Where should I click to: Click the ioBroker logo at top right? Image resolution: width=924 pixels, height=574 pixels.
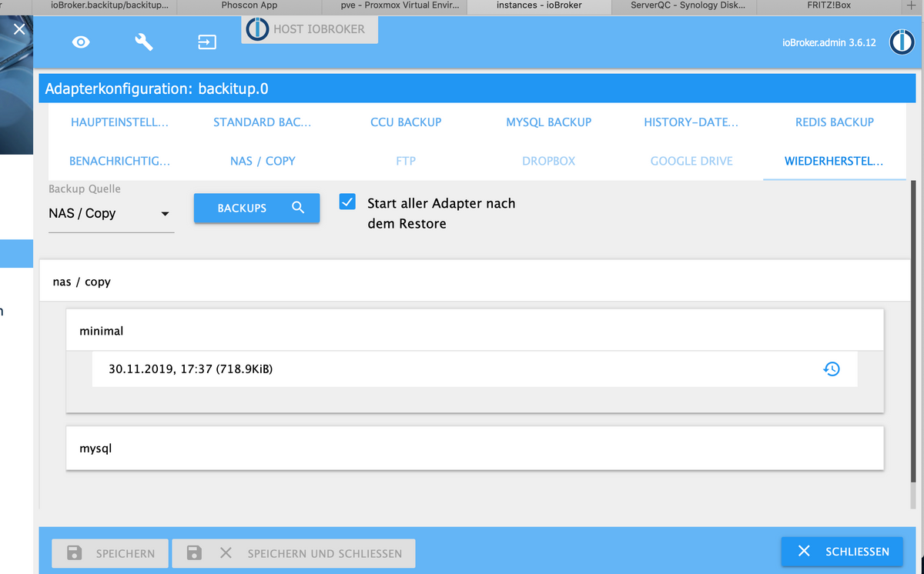pyautogui.click(x=902, y=42)
